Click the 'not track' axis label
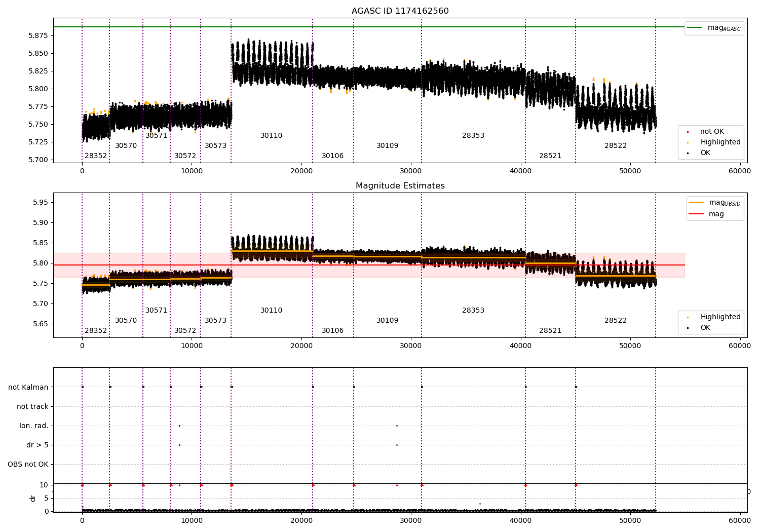The height and width of the screenshot is (532, 760). (32, 407)
